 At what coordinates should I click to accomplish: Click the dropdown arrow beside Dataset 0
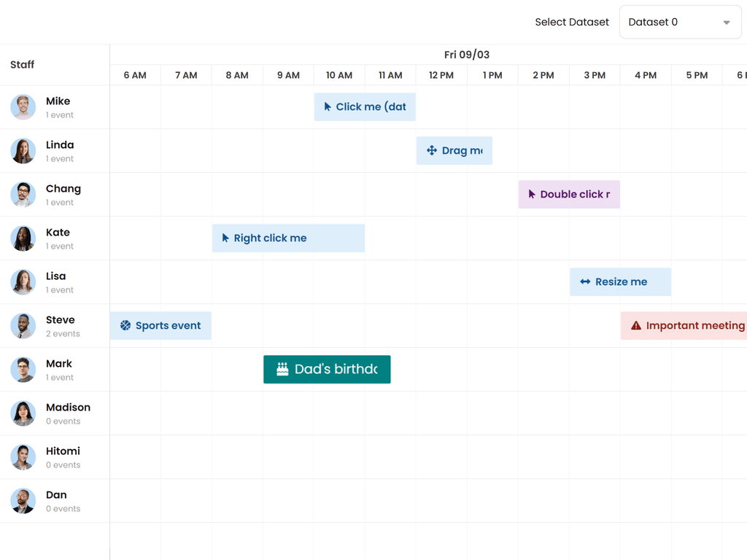coord(726,23)
